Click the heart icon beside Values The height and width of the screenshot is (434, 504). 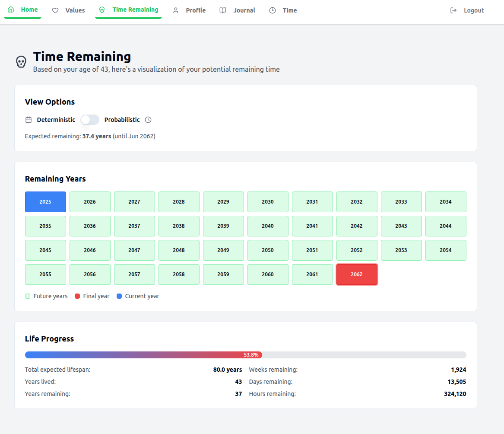pyautogui.click(x=55, y=10)
